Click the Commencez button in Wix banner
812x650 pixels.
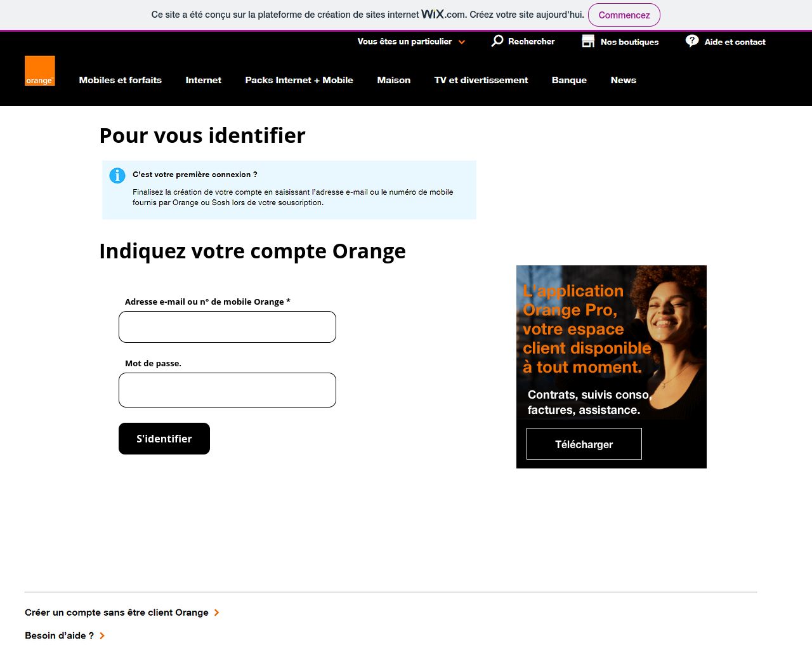coord(624,15)
